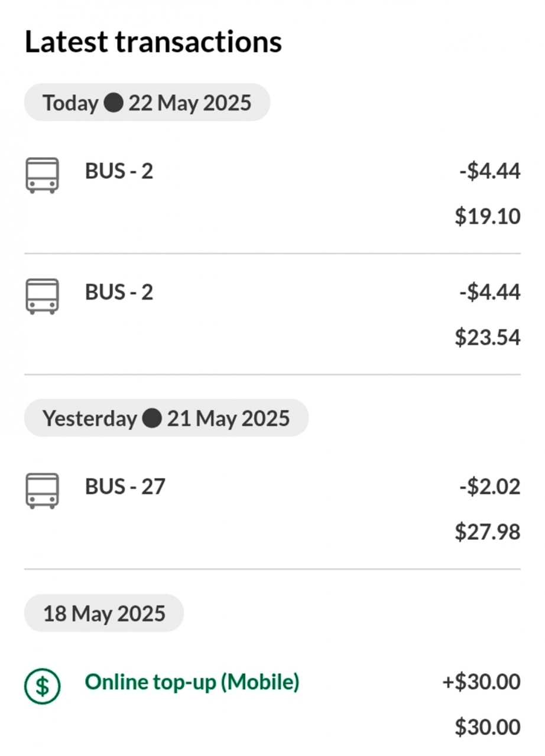Click bus icon of trip with $19.10 balance
Viewport: 545px width, 756px height.
pyautogui.click(x=43, y=175)
